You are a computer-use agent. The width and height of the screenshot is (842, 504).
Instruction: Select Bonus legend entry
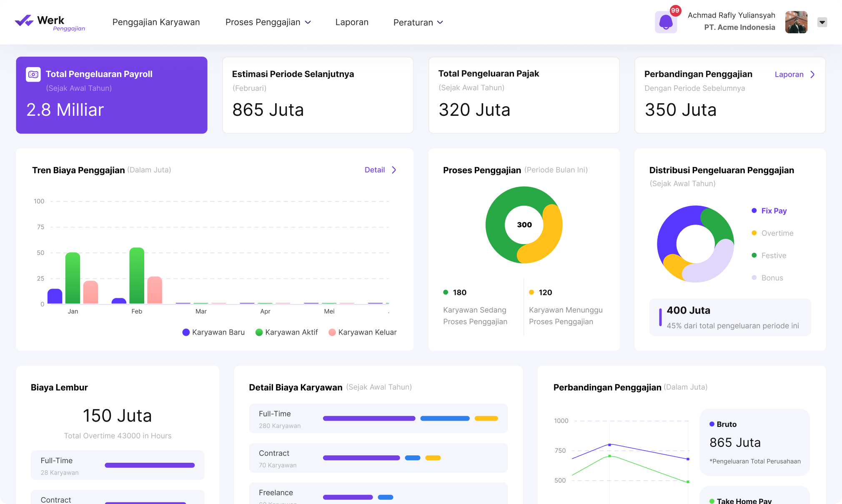tap(767, 278)
